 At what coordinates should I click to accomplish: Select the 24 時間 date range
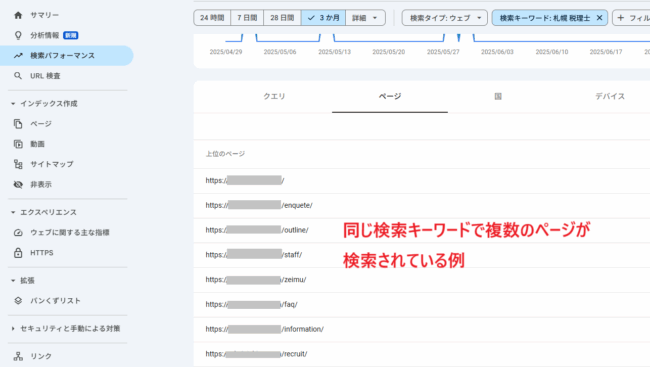[x=212, y=18]
